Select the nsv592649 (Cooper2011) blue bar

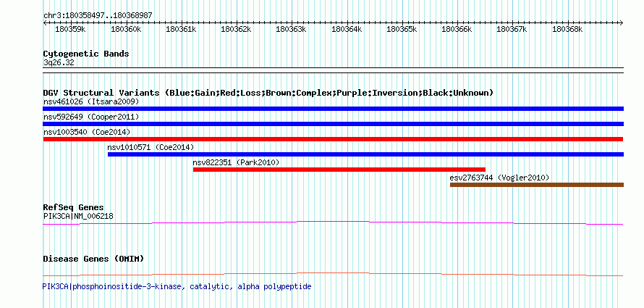click(x=333, y=124)
